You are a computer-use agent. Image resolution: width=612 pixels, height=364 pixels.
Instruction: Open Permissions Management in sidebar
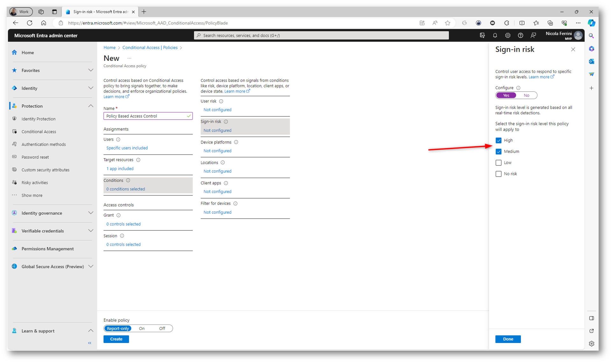click(x=47, y=249)
